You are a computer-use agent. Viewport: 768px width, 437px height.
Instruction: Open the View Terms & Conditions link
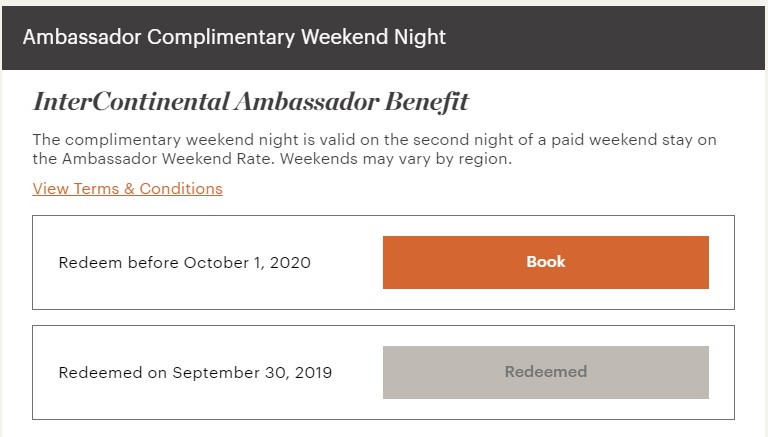coord(127,189)
